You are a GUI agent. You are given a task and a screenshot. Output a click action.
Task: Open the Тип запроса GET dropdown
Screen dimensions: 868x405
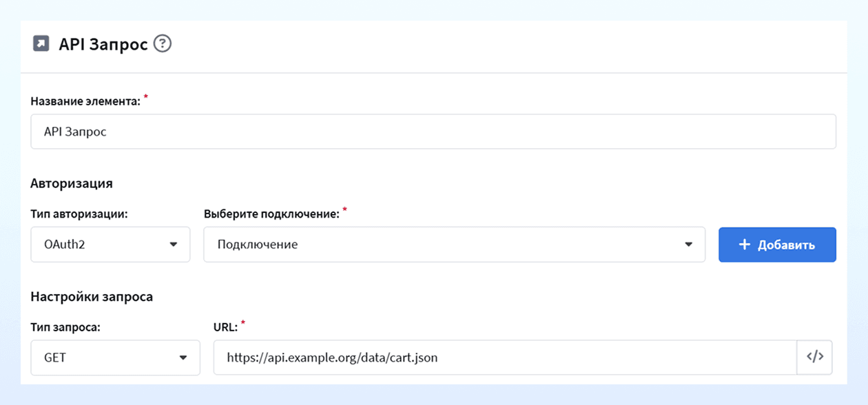click(116, 357)
